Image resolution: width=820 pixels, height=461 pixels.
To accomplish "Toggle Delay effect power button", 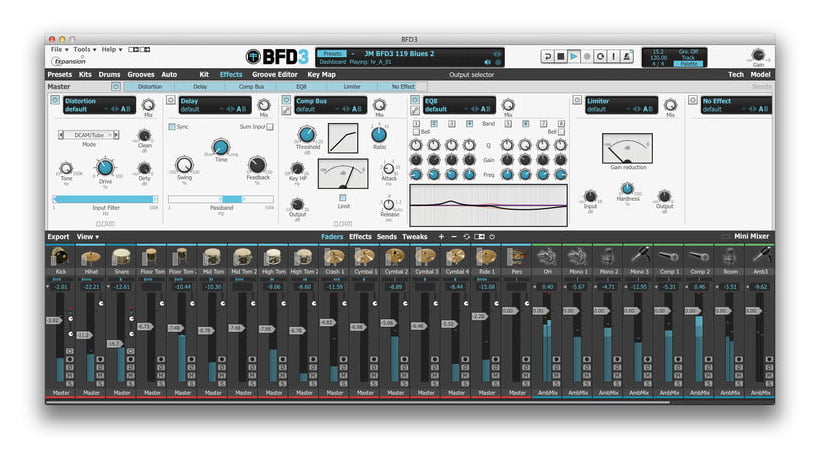I will 170,99.
